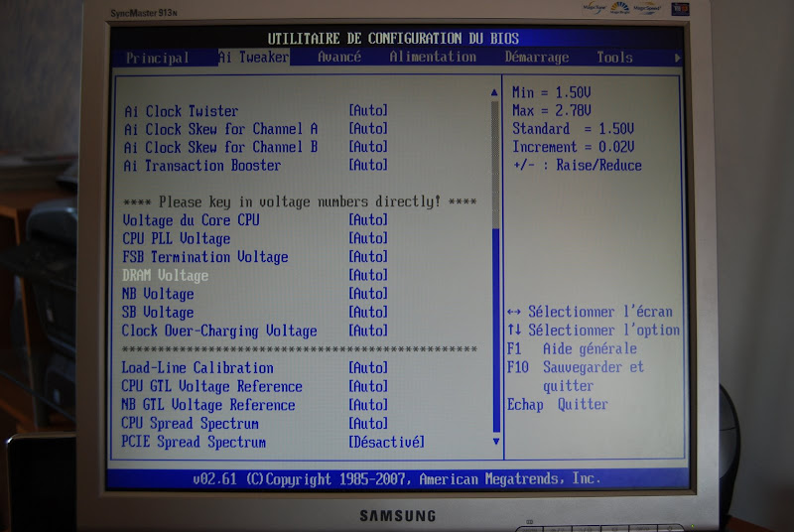This screenshot has width=794, height=532.
Task: Switch to the Avancé tab
Action: tap(339, 58)
